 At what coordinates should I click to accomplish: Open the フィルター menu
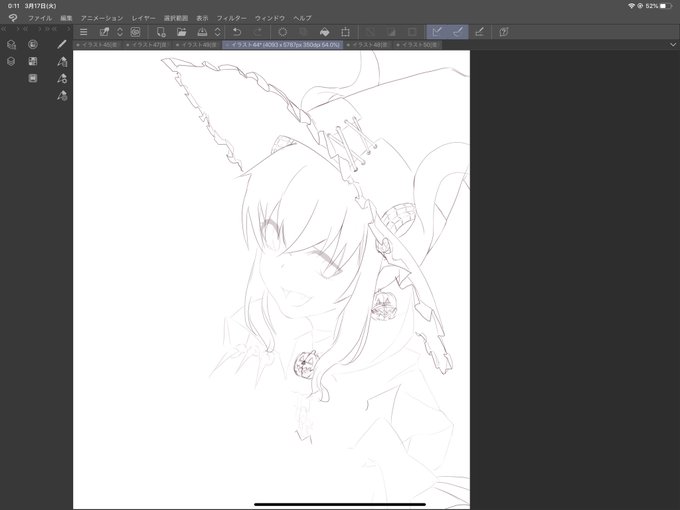[x=232, y=18]
